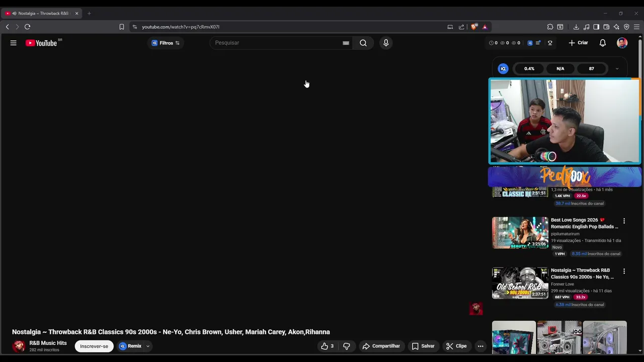Click Salvar to save the video
Image resolution: width=644 pixels, height=362 pixels.
pos(423,346)
